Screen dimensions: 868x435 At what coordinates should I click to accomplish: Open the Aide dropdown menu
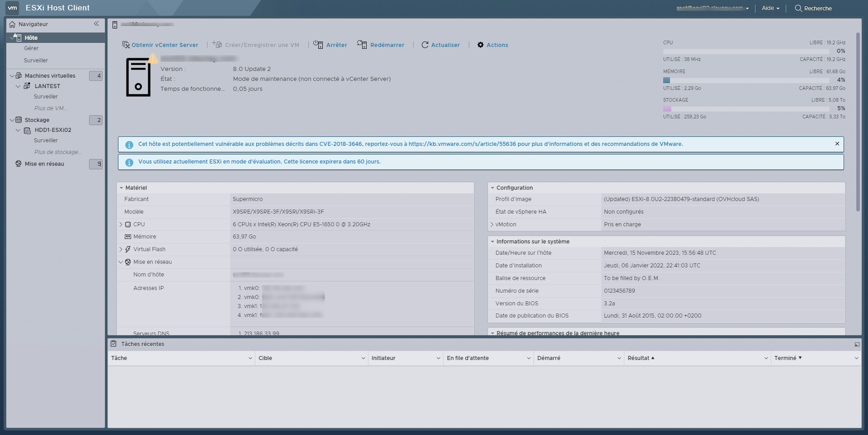click(770, 8)
